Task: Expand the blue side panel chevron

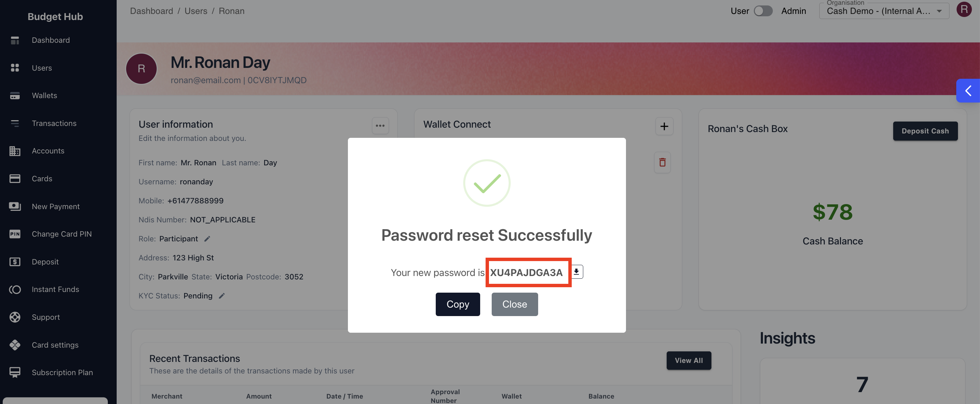Action: pos(968,91)
